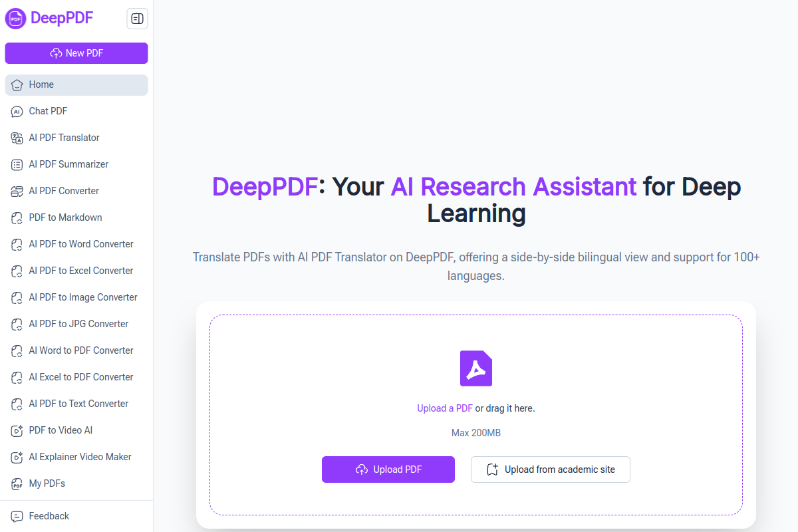Click the purple Upload PDF button
The width and height of the screenshot is (798, 532).
click(388, 469)
